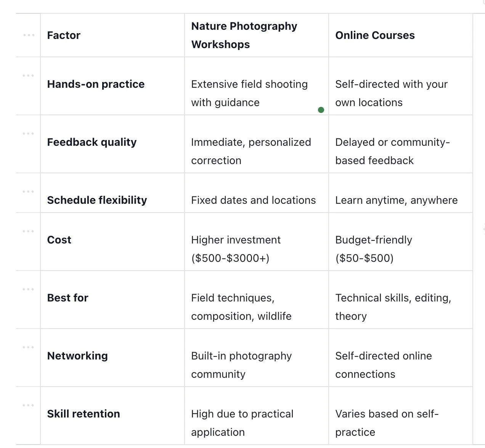
Task: Click the Networking row handle dots
Action: pos(28,347)
